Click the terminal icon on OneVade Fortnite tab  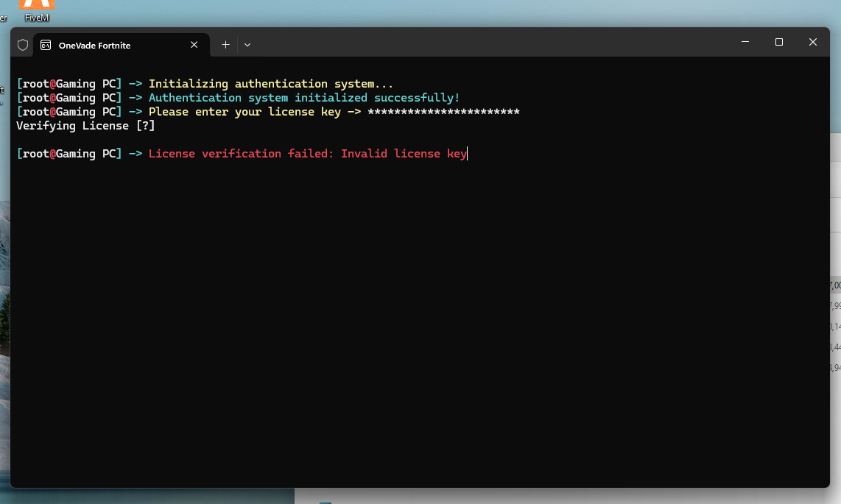pos(46,45)
